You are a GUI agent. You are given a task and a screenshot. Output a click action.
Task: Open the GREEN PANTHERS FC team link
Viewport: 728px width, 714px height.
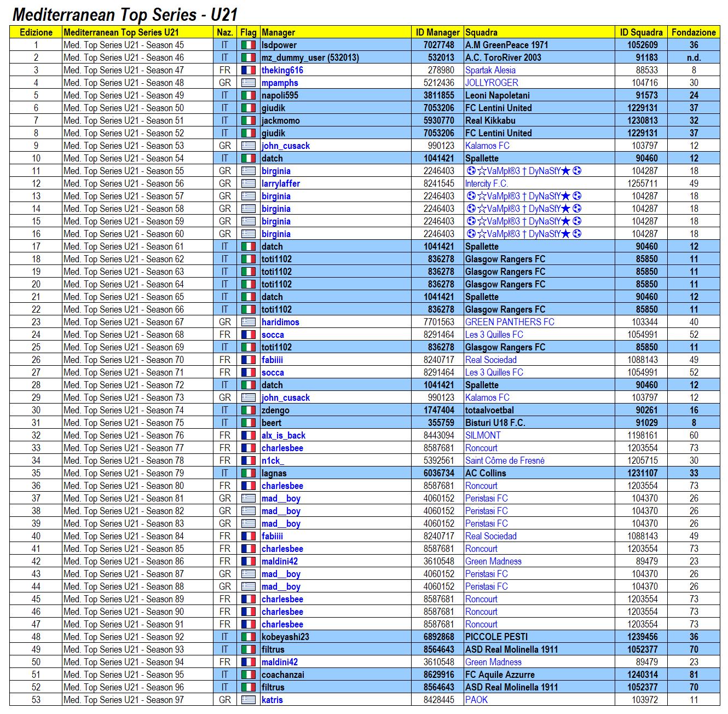[510, 322]
